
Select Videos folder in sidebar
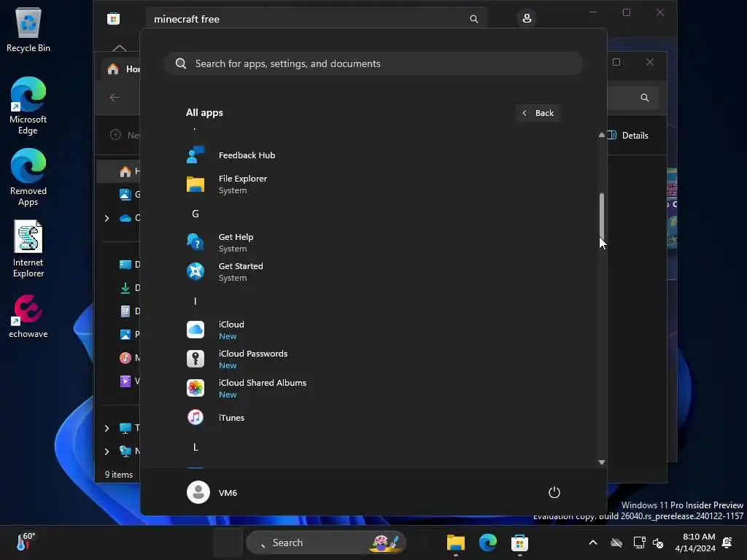click(x=130, y=381)
